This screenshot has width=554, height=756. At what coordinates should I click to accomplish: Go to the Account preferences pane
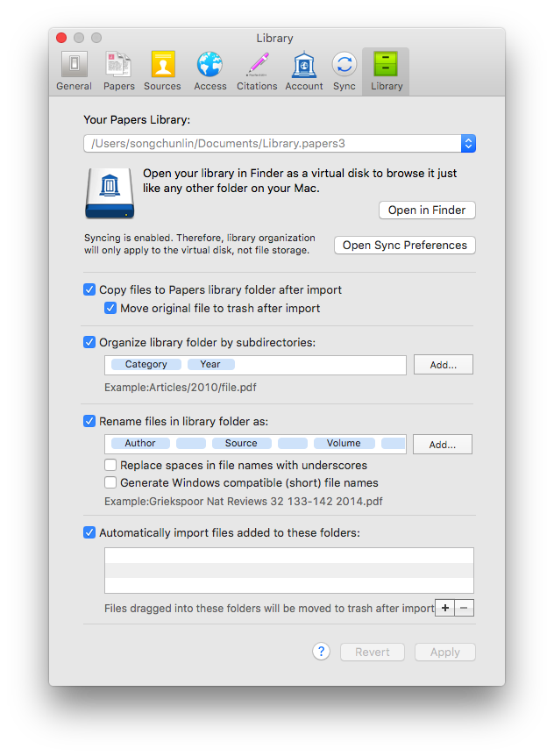[x=304, y=71]
